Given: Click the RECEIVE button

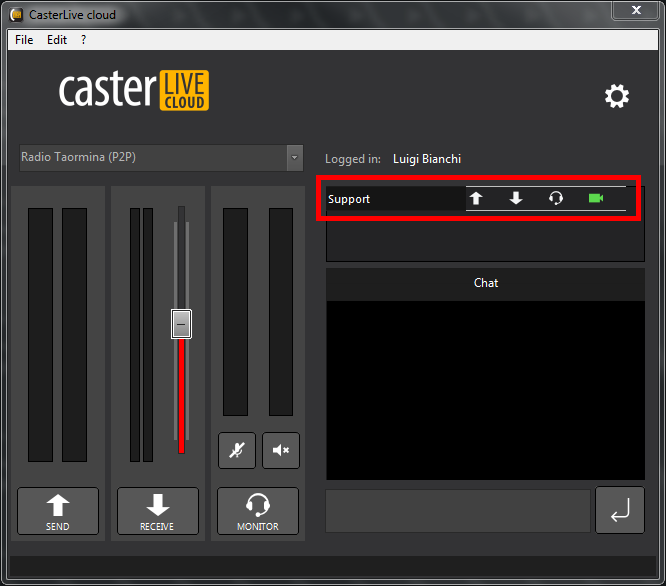Looking at the screenshot, I should tap(158, 511).
